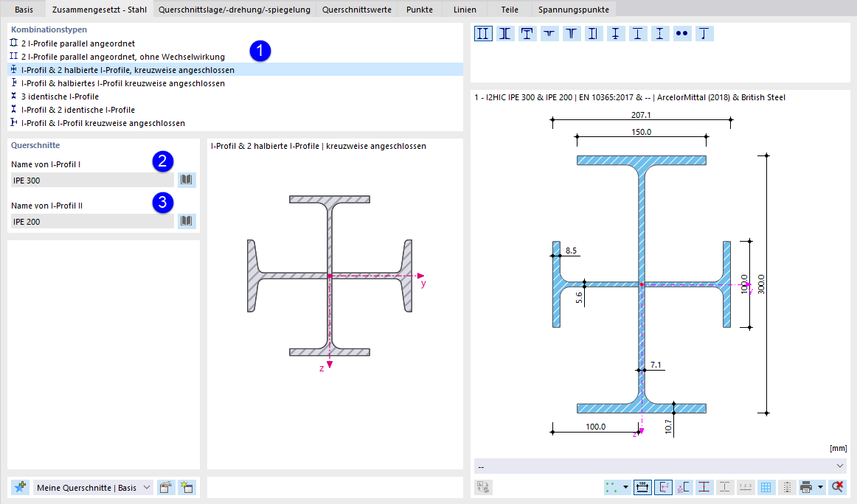Screen dimensions: 857x504
Task: Select the two parallel I-profiles shape icon
Action: coord(483,34)
